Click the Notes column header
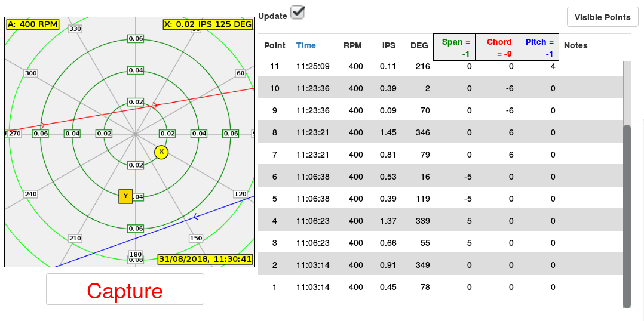 pyautogui.click(x=575, y=45)
